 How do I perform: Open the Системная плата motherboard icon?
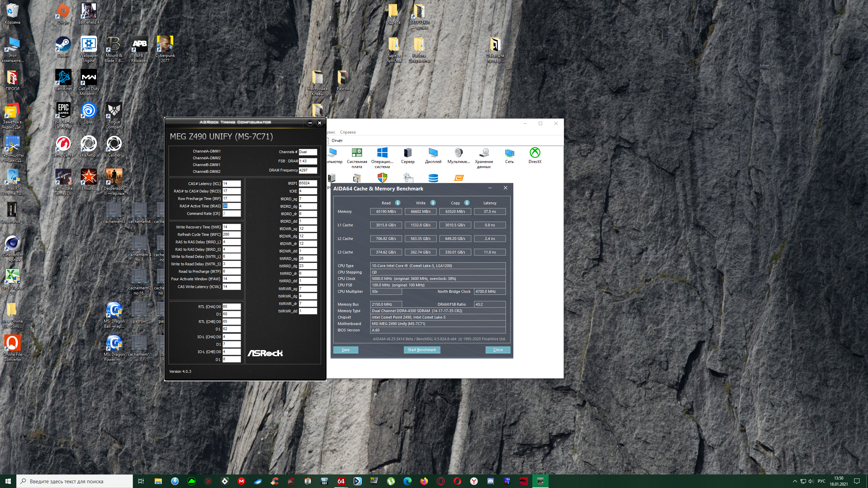point(357,153)
